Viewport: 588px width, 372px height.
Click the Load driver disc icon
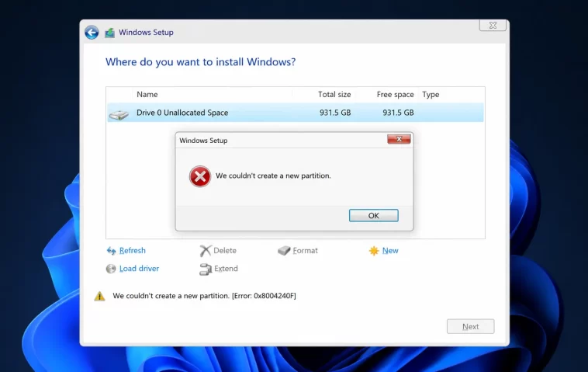point(111,269)
